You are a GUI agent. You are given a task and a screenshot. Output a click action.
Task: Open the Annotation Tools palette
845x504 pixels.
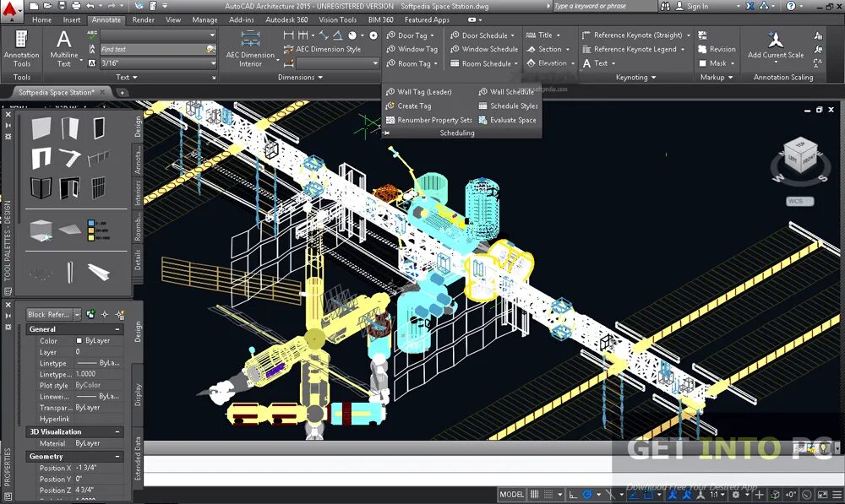tap(22, 48)
